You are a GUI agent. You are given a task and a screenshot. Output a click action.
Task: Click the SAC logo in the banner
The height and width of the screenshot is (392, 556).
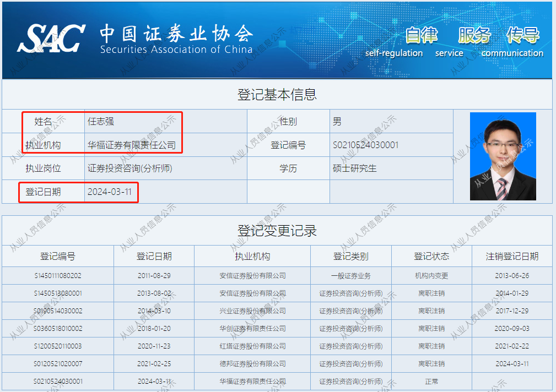(51, 38)
